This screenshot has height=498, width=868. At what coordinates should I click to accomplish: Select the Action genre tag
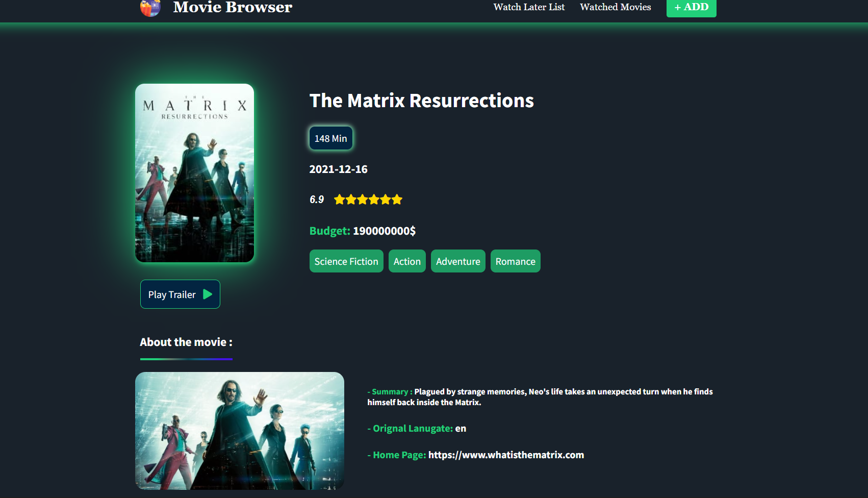[407, 261]
